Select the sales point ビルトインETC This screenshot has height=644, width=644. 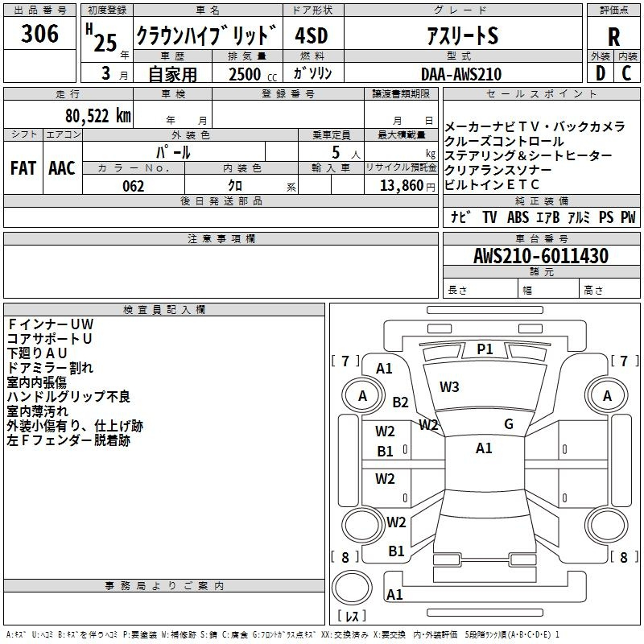pyautogui.click(x=492, y=184)
